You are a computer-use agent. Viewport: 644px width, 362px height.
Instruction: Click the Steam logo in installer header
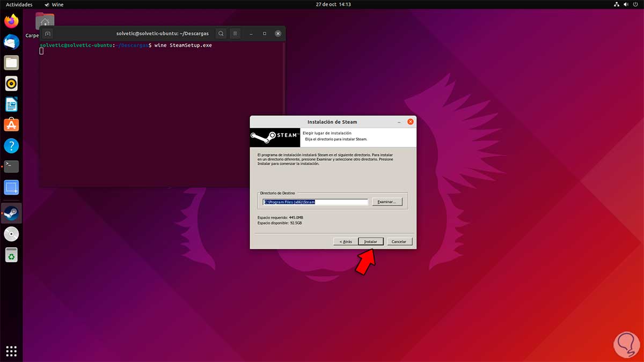(275, 137)
